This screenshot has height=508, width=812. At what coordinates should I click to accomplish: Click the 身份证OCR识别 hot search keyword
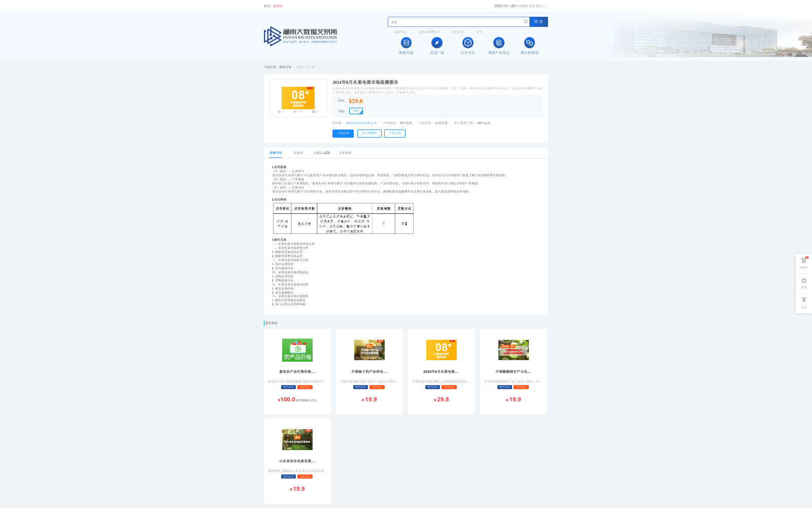429,32
